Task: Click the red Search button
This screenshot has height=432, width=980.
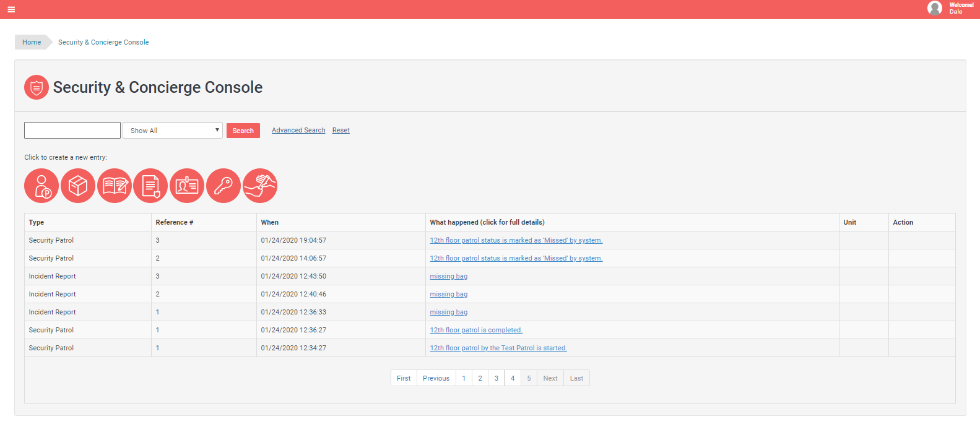Action: [x=243, y=131]
